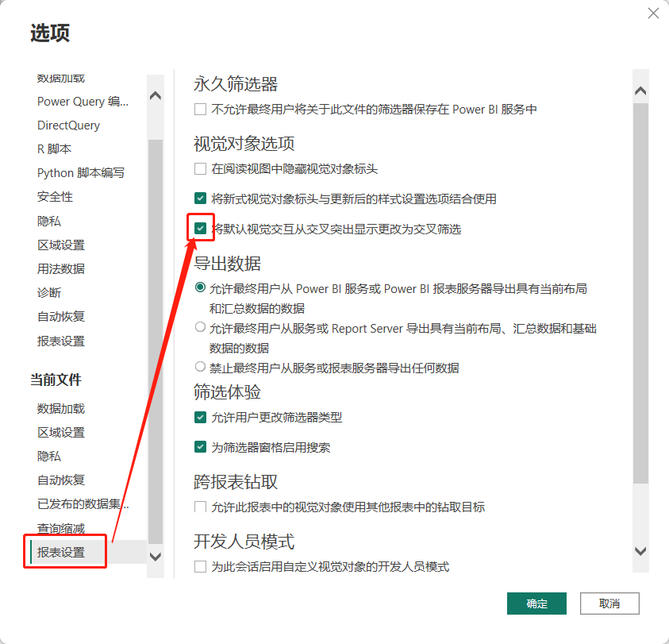Uncheck 为筛选器窗格启用搜索
This screenshot has width=669, height=644.
(200, 447)
